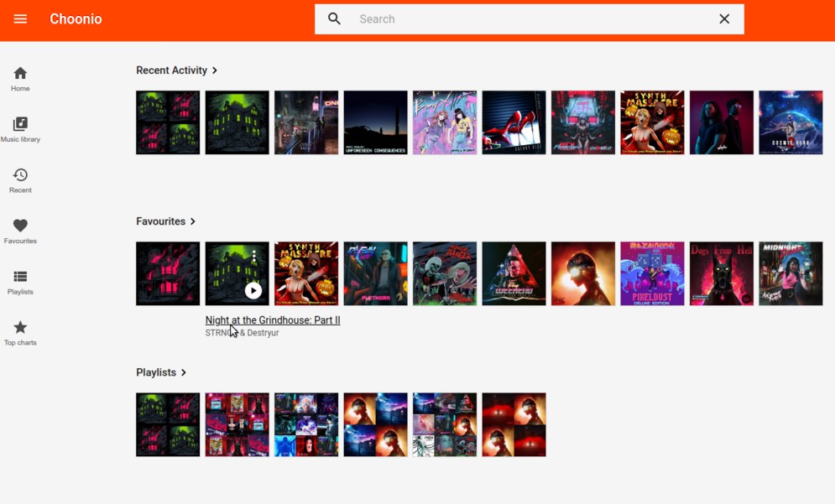
Task: Open Playlists in the sidebar
Action: pos(20,282)
